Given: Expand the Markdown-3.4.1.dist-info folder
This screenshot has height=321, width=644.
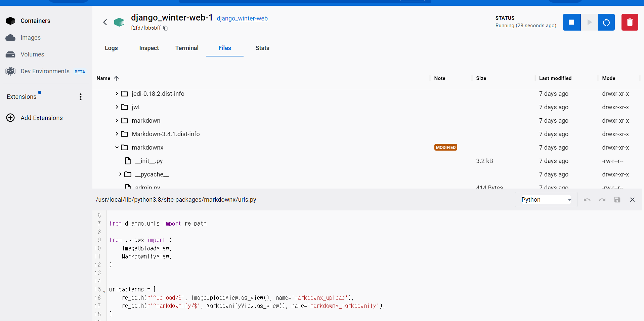Looking at the screenshot, I should (x=117, y=134).
